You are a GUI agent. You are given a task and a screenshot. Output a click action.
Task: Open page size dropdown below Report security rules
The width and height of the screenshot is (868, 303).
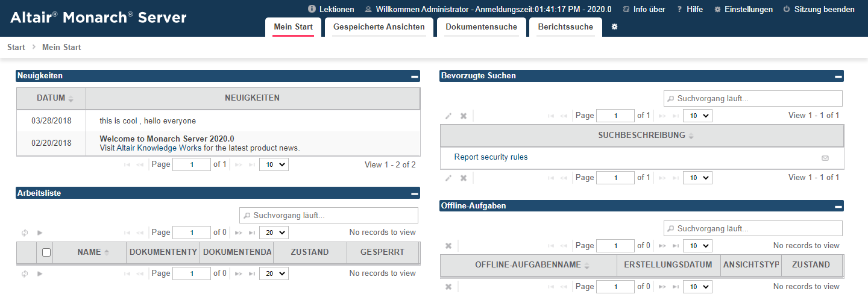tap(697, 178)
